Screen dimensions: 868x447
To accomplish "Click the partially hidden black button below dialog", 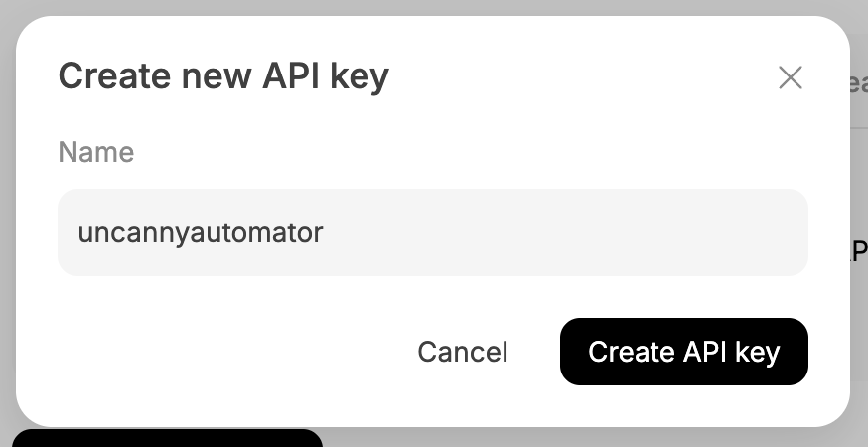I will (x=167, y=438).
